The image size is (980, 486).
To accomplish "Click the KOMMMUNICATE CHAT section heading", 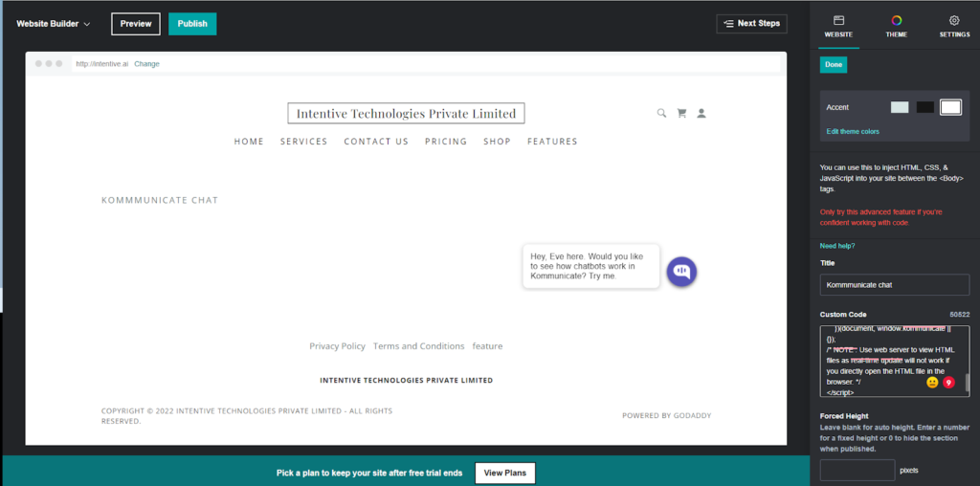I will (x=160, y=201).
